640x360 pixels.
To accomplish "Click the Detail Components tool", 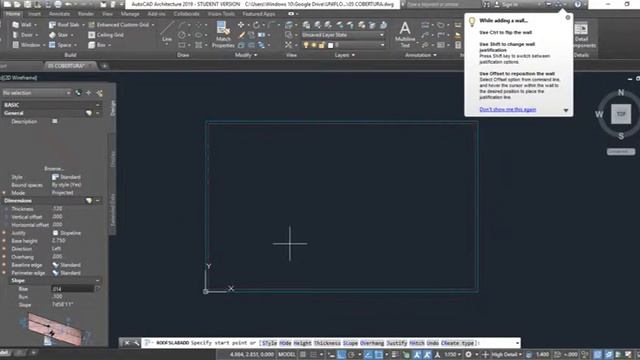I will tap(581, 34).
